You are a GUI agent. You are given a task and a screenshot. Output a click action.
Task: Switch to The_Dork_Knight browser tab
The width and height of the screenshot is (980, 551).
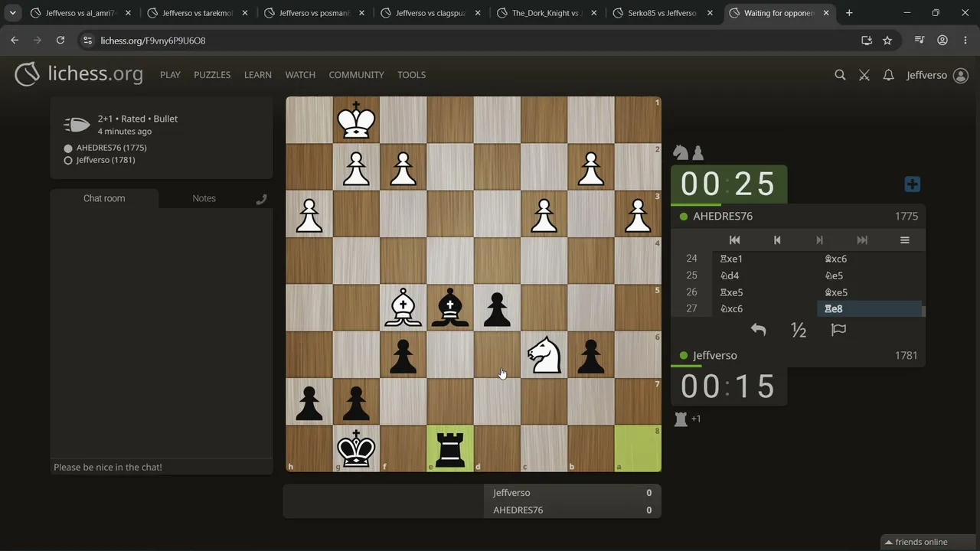pos(546,13)
